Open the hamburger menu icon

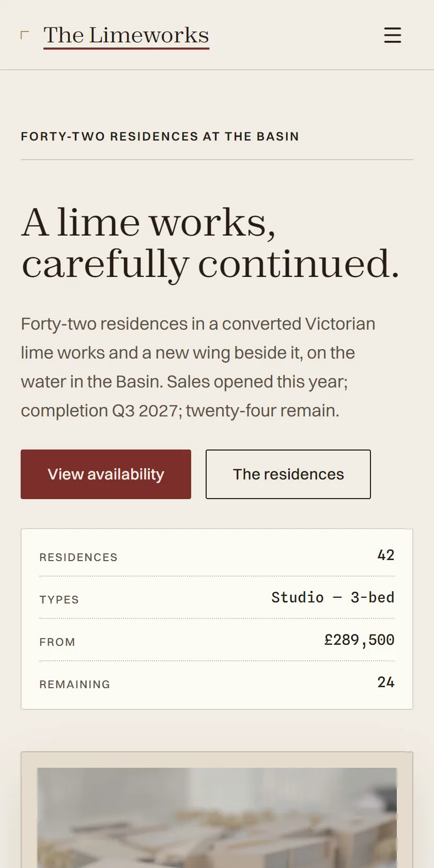tap(393, 35)
